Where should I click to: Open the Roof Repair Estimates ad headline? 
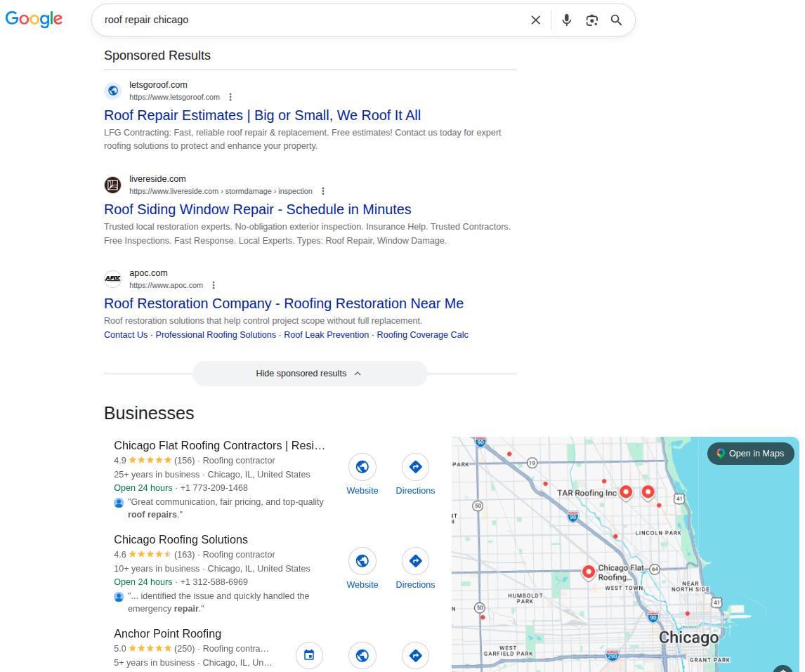click(262, 115)
